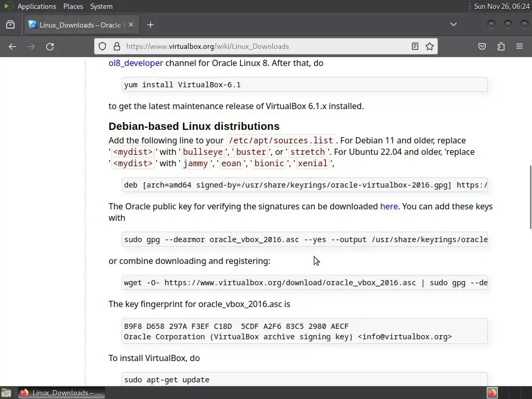Open the Places menu

(73, 6)
